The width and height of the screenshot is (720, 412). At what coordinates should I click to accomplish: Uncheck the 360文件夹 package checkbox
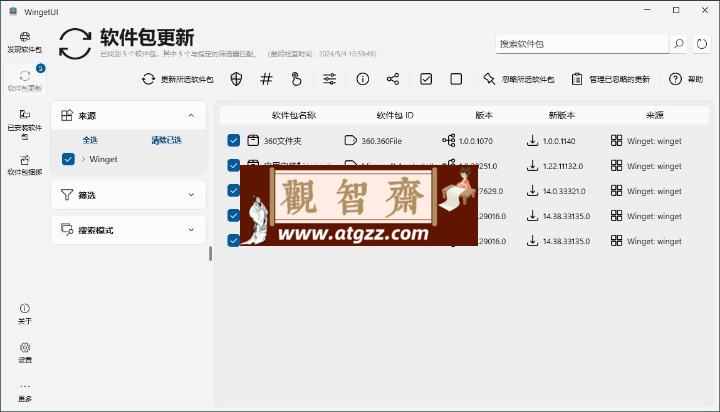tap(234, 140)
